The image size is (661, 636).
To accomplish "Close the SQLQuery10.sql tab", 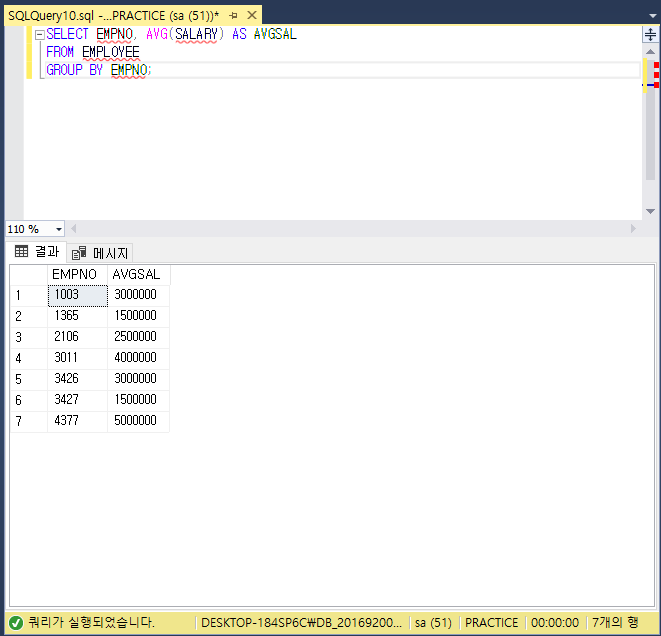I will click(252, 16).
